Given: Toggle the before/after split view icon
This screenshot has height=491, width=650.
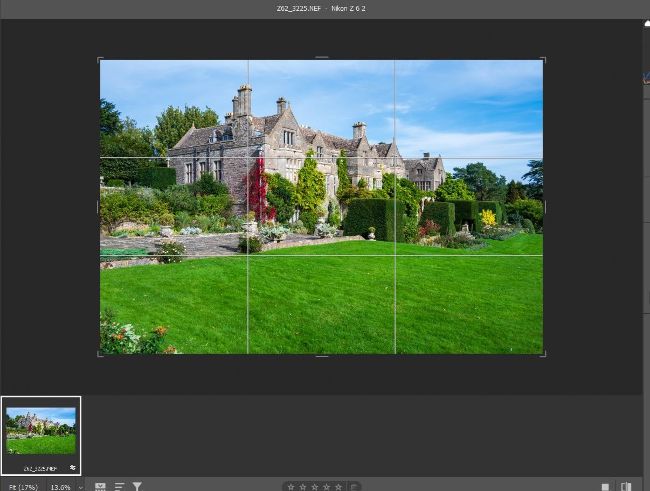Looking at the screenshot, I should point(626,487).
